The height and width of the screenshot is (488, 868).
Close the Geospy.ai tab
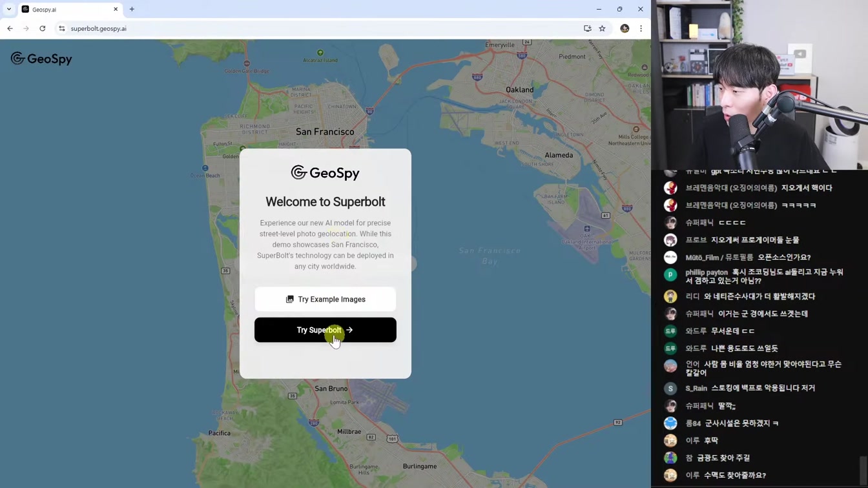tap(116, 9)
